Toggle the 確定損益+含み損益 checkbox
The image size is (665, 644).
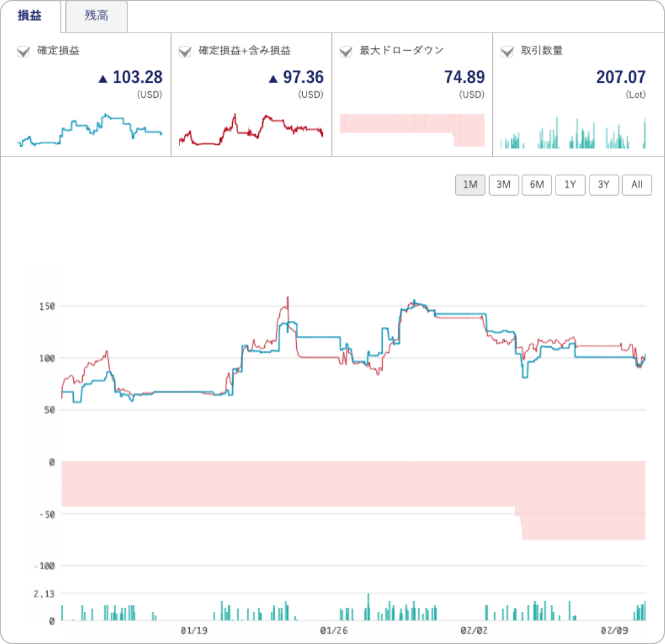point(185,51)
